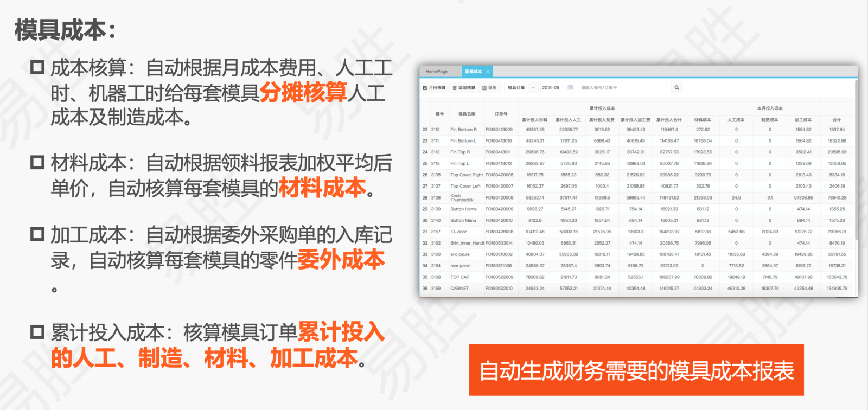Select the TOP CAP row name
868x410 pixels.
pos(460,277)
